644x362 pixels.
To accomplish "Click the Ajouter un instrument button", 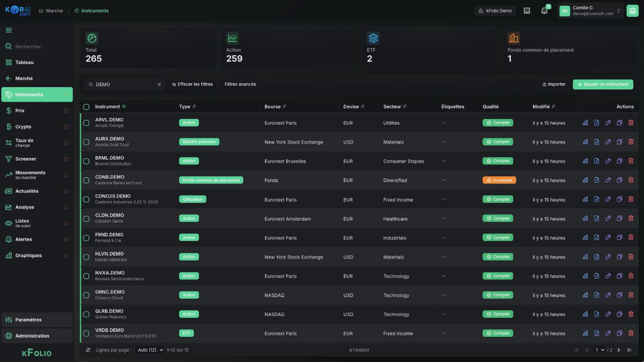I will click(x=603, y=84).
